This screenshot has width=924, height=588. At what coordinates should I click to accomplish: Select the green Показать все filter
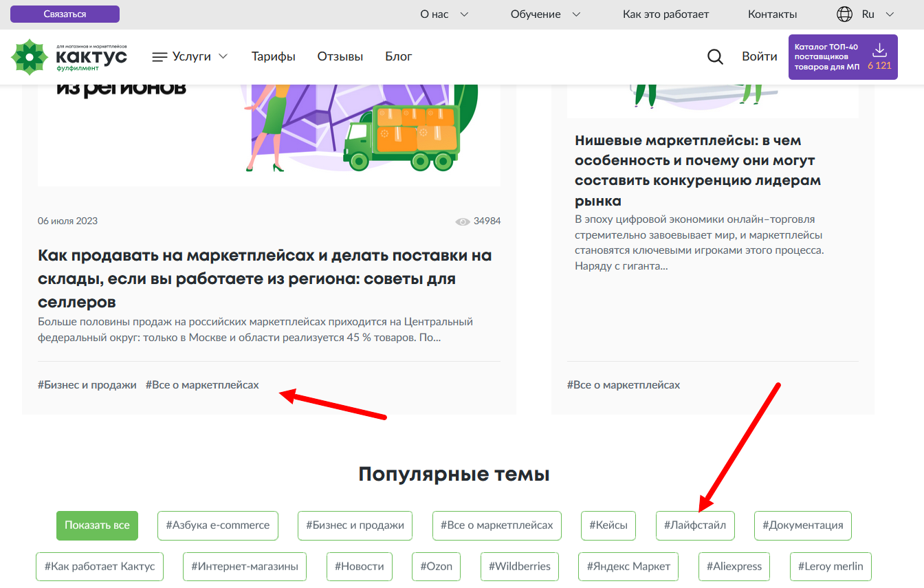pos(97,525)
